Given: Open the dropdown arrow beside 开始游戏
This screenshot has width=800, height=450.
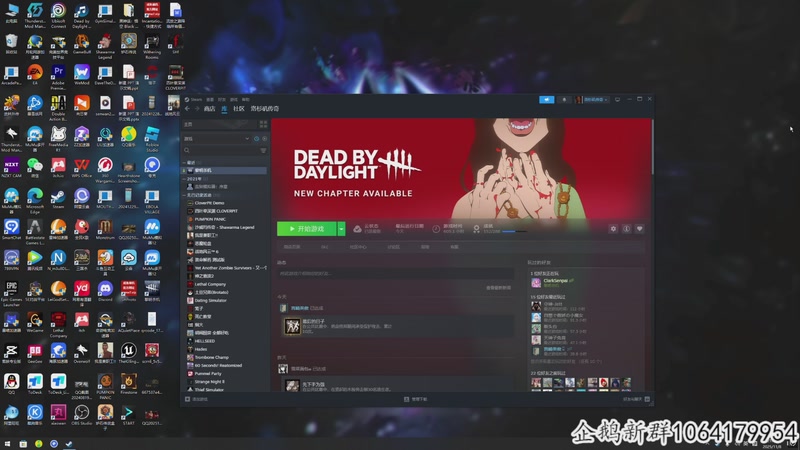Looking at the screenshot, I should (x=341, y=229).
